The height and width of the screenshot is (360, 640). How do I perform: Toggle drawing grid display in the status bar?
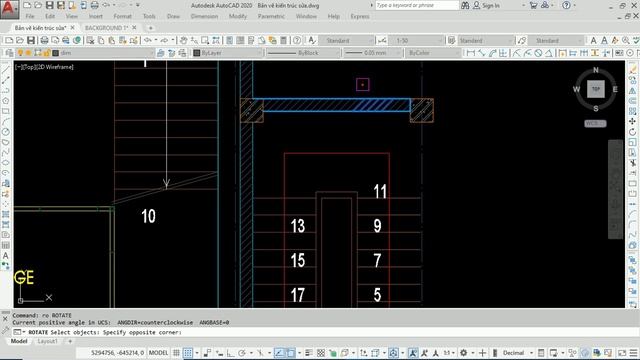click(x=176, y=353)
